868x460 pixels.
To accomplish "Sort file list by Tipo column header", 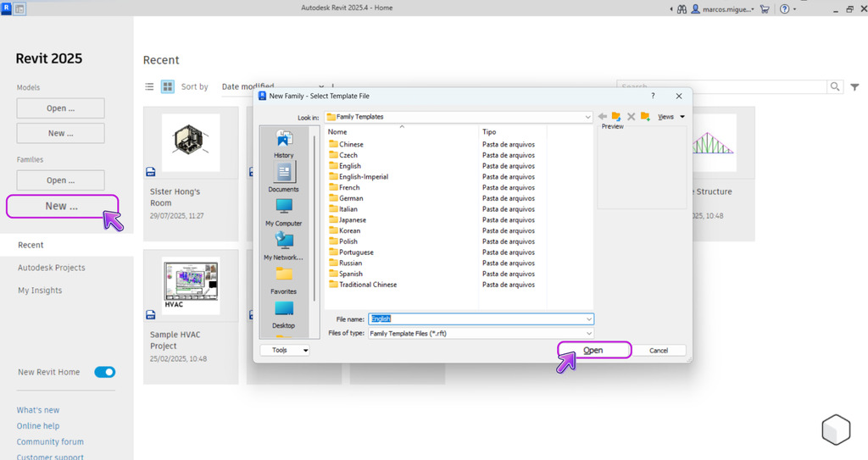I will [513, 132].
